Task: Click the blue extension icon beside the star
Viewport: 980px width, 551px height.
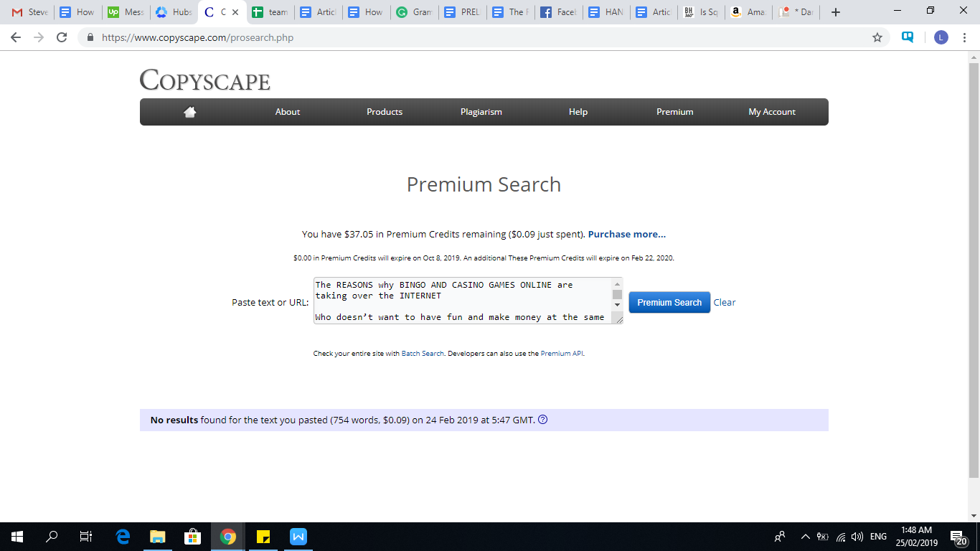Action: tap(908, 37)
